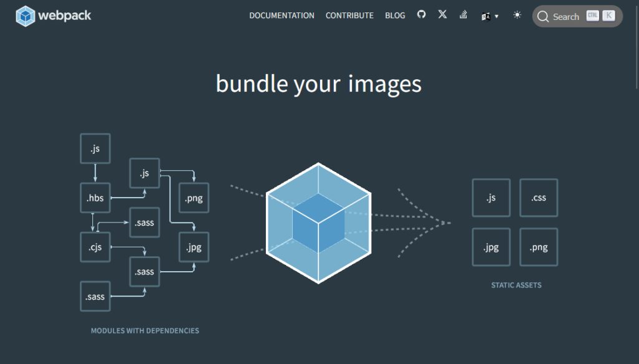Viewport: 639px width, 364px height.
Task: Expand the language selection dropdown
Action: [490, 16]
